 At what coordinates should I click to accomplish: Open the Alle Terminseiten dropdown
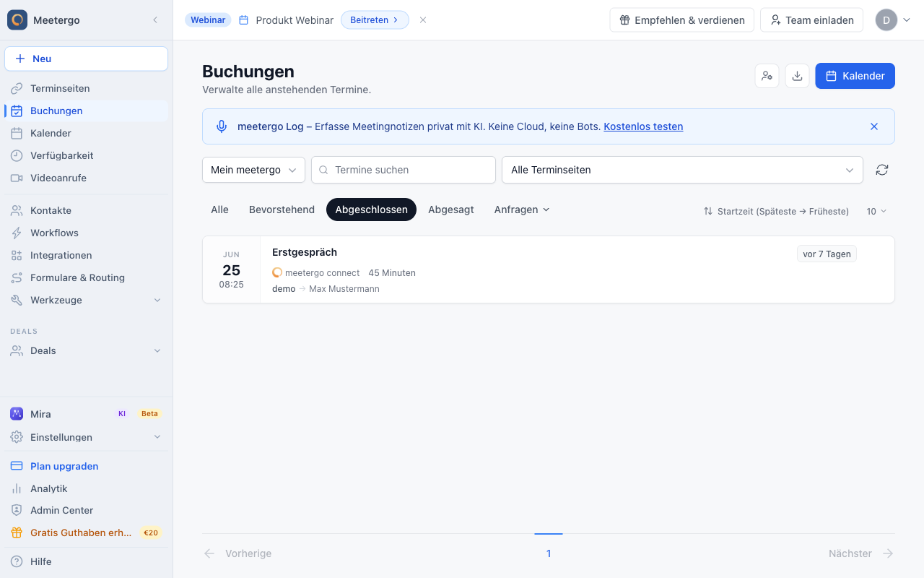coord(682,170)
